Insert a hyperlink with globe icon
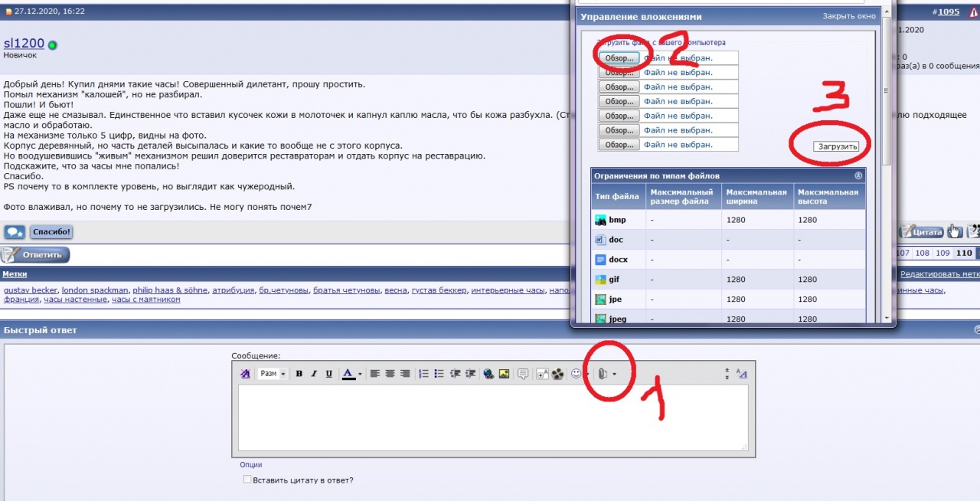Viewport: 980px width, 501px height. (x=488, y=374)
